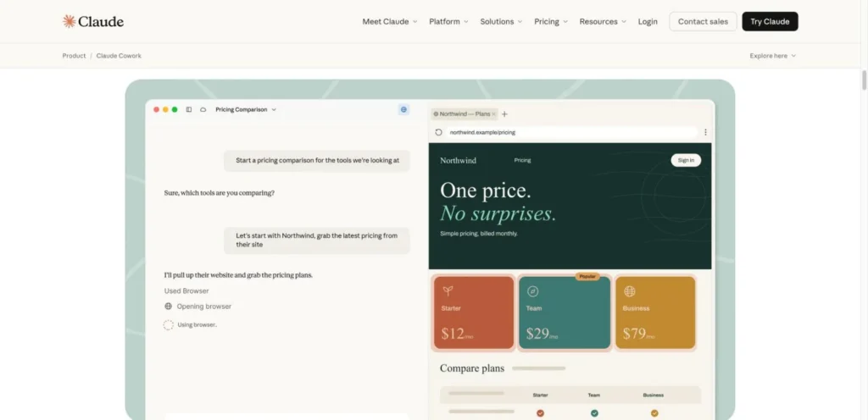The width and height of the screenshot is (868, 420).
Task: Click the 'One price.' headline
Action: (486, 191)
